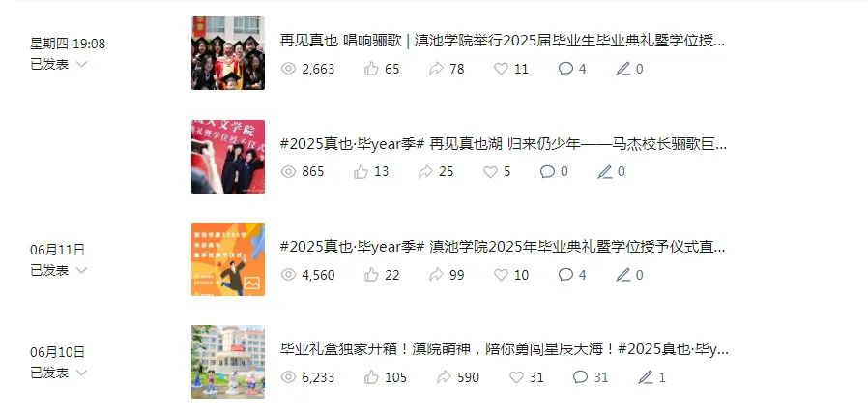Open article 毕业礼盒独家开箱 title
The width and height of the screenshot is (868, 418).
(505, 349)
